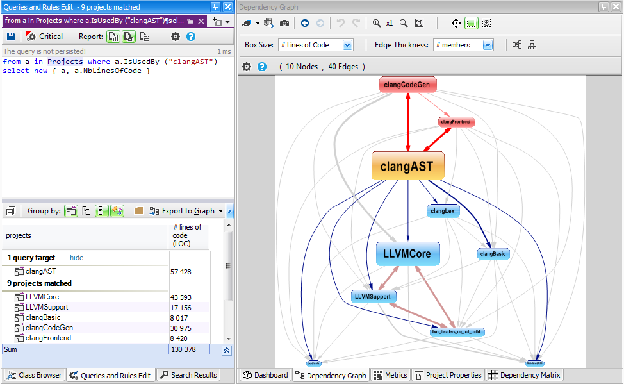
Task: Open the Metrics tab
Action: (391, 375)
